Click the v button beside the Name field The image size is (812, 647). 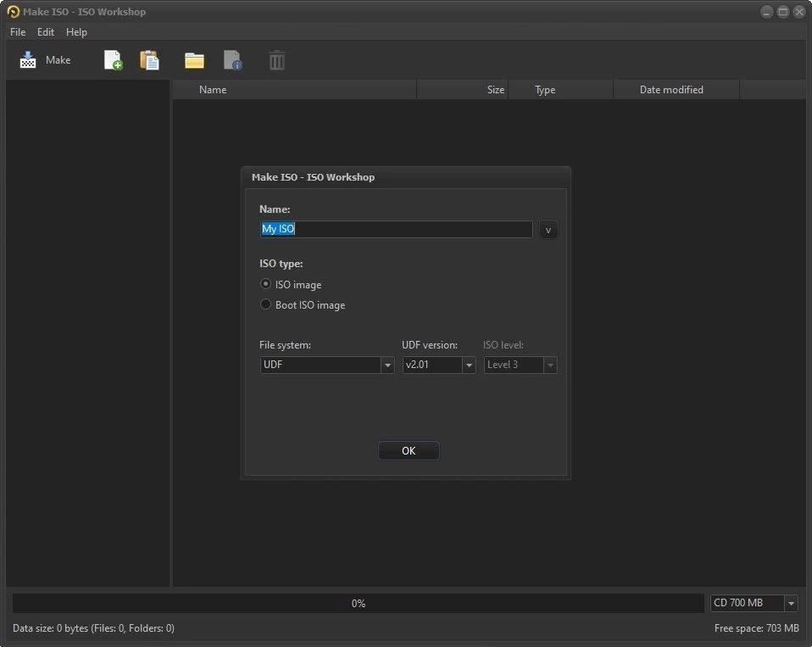(548, 230)
